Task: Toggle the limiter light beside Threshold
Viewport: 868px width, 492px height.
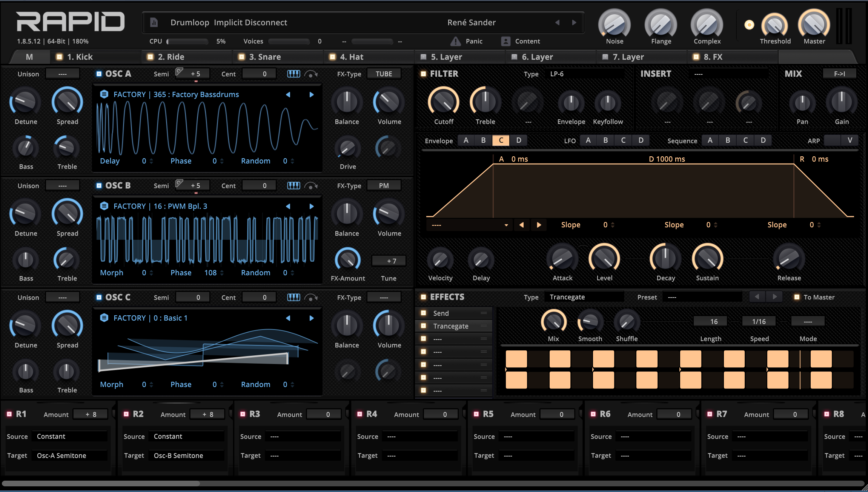Action: (x=749, y=25)
